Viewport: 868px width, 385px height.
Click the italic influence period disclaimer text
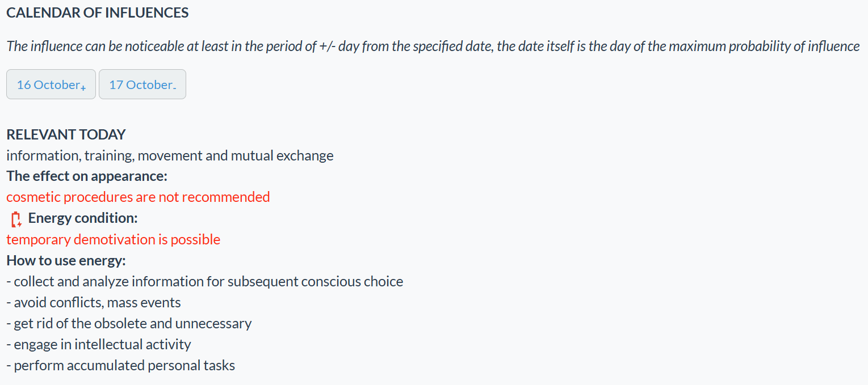[x=431, y=46]
